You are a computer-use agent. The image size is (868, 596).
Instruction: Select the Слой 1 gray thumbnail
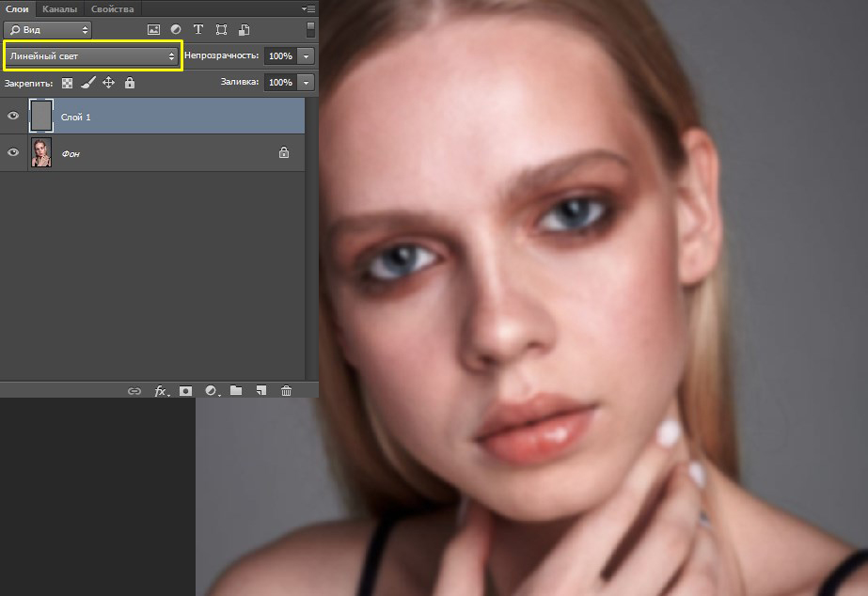point(41,116)
